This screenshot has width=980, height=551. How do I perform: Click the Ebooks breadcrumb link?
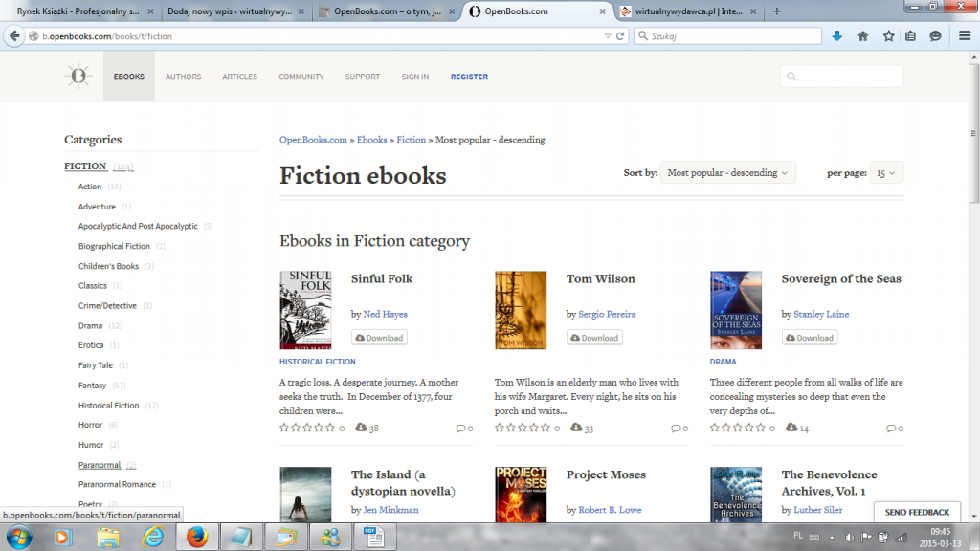(372, 140)
